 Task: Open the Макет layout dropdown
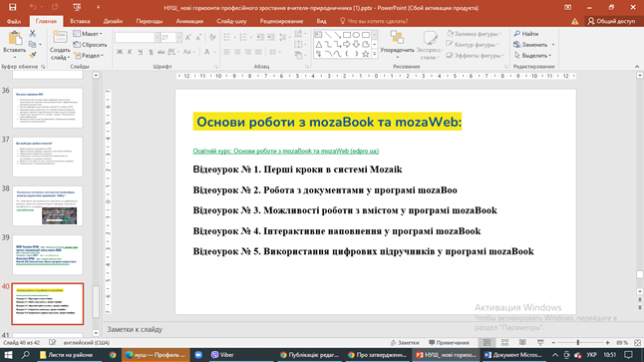(88, 34)
